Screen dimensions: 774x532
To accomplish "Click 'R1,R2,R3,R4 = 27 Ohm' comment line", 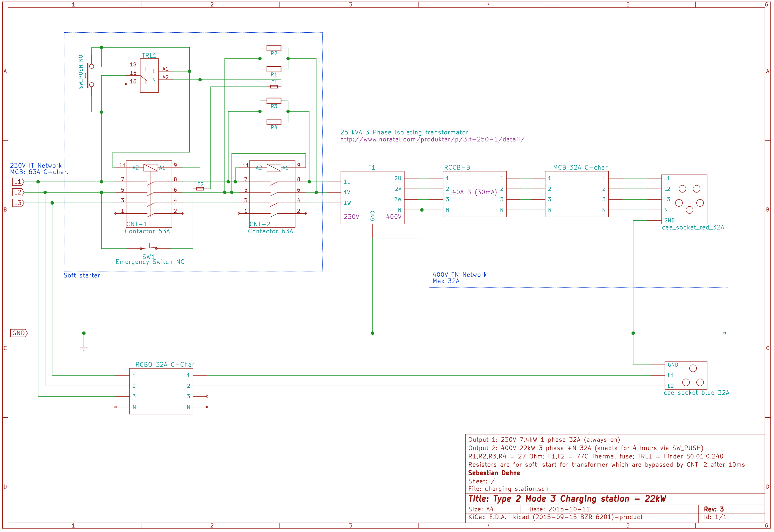I will (x=596, y=456).
